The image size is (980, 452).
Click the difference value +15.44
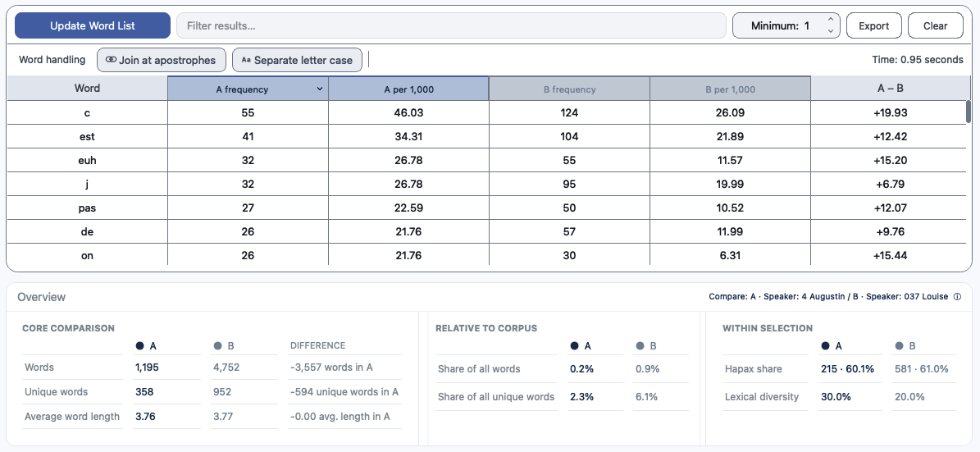pos(890,255)
